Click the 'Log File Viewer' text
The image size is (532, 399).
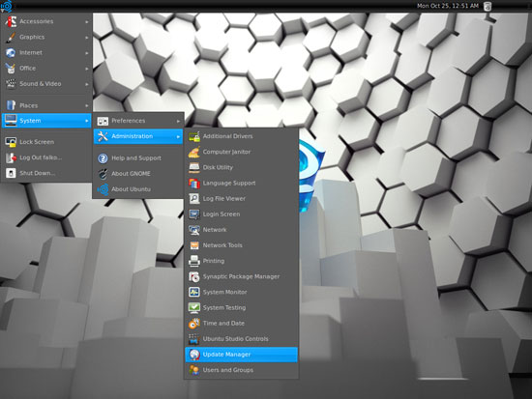pyautogui.click(x=224, y=199)
